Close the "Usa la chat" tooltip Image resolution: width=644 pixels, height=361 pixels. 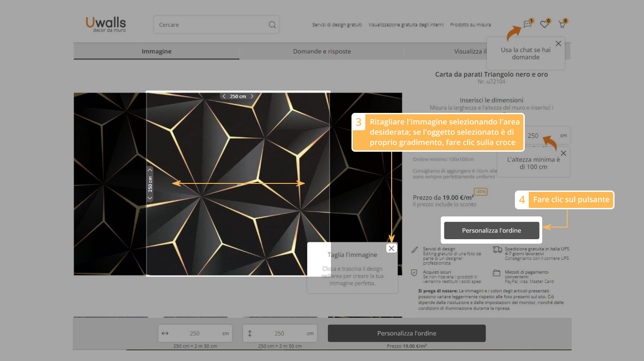point(558,43)
